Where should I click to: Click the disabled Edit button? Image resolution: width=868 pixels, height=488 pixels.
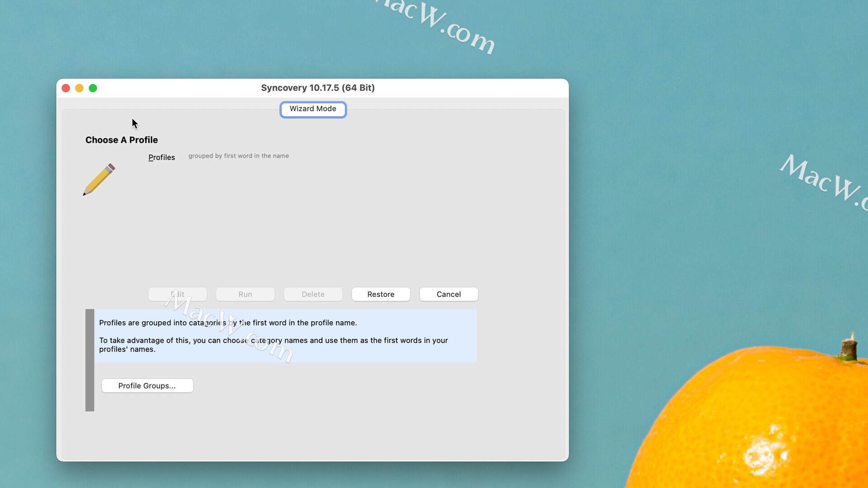178,294
